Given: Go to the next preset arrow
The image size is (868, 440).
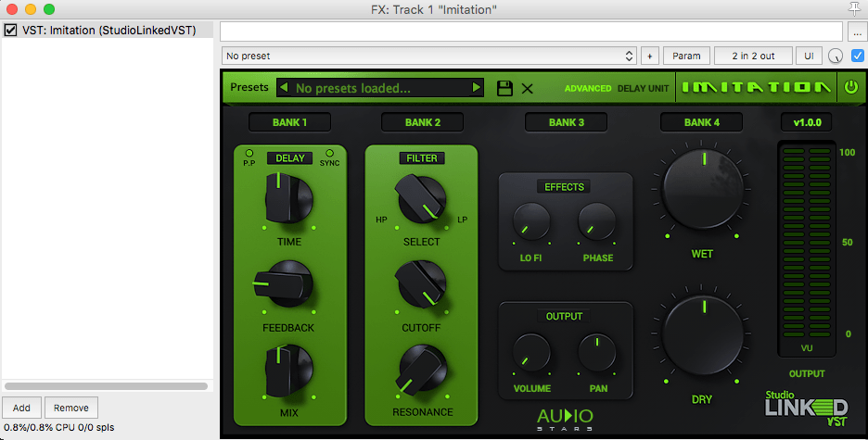Looking at the screenshot, I should (x=477, y=88).
